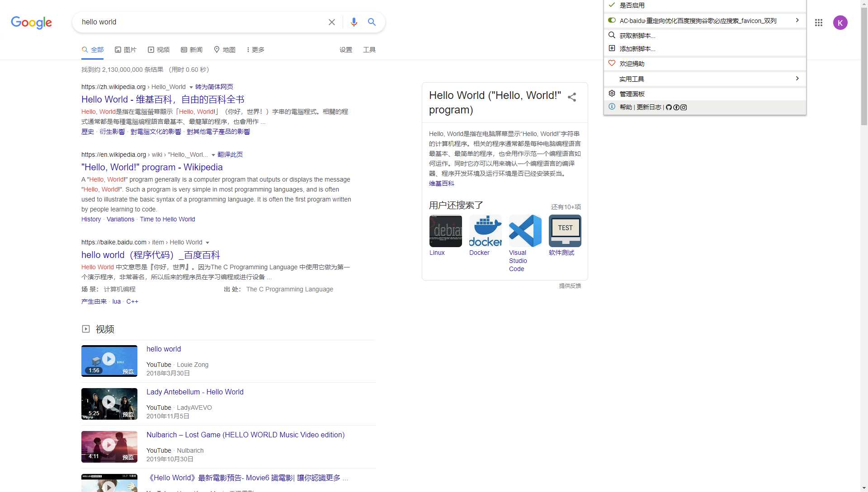Toggle 是否启用 enabled checkmark
Screen dimensions: 868x492
point(612,5)
